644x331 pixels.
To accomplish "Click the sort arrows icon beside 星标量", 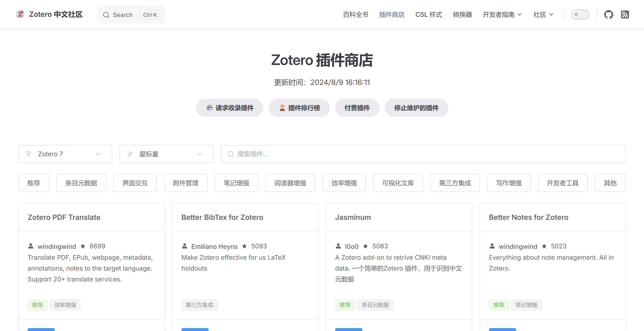I will click(x=130, y=154).
